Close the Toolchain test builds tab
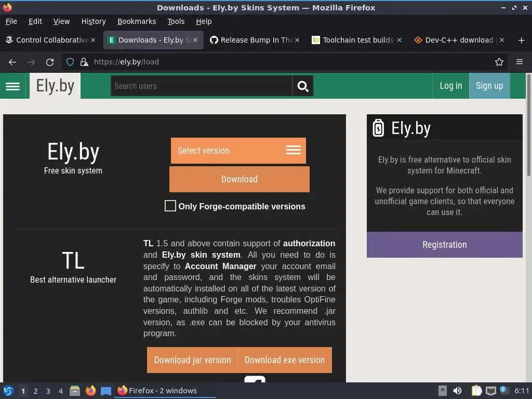 coord(400,40)
